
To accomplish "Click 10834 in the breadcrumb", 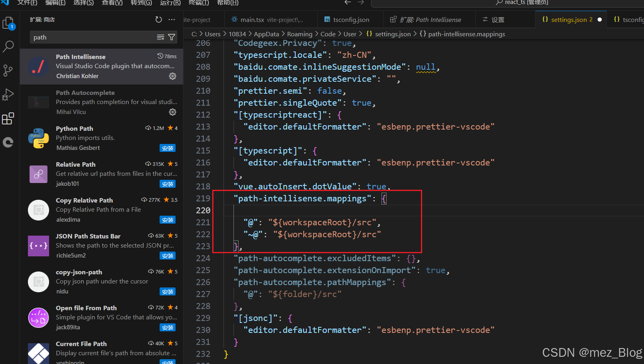I will click(x=237, y=34).
